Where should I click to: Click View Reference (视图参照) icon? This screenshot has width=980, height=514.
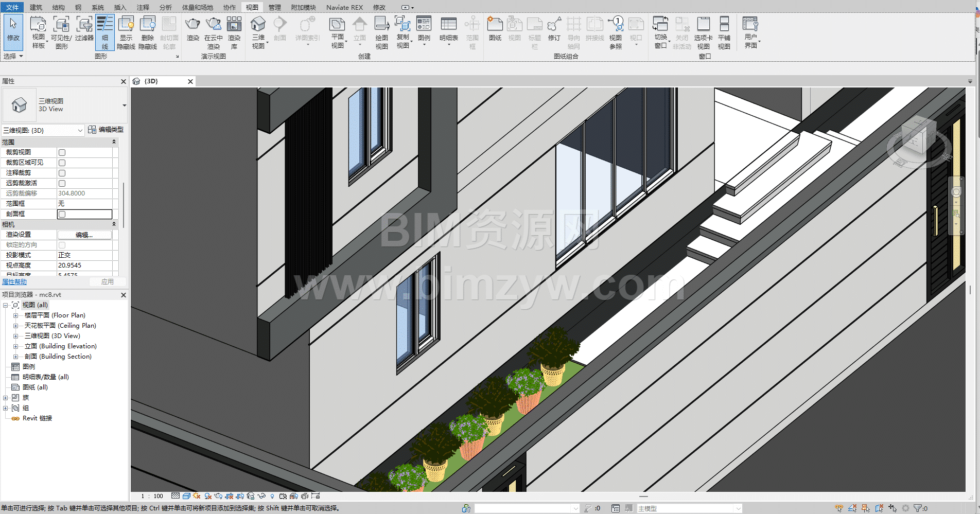coord(616,32)
